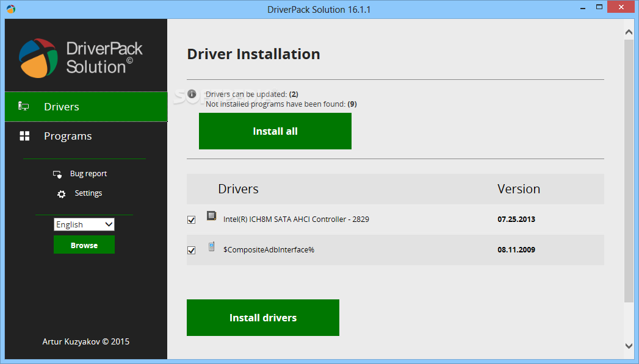
Task: Click the DriverPack Solution logo
Action: coord(81,58)
